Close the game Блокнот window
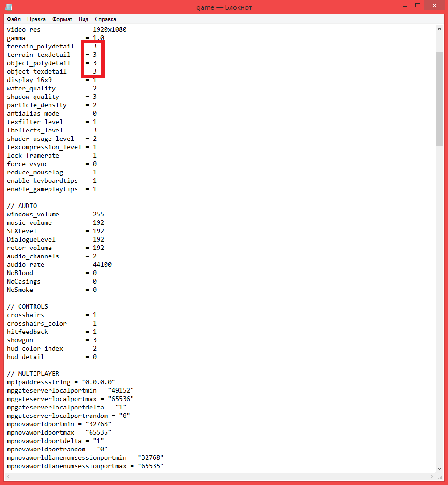The image size is (448, 485). pyautogui.click(x=434, y=5)
